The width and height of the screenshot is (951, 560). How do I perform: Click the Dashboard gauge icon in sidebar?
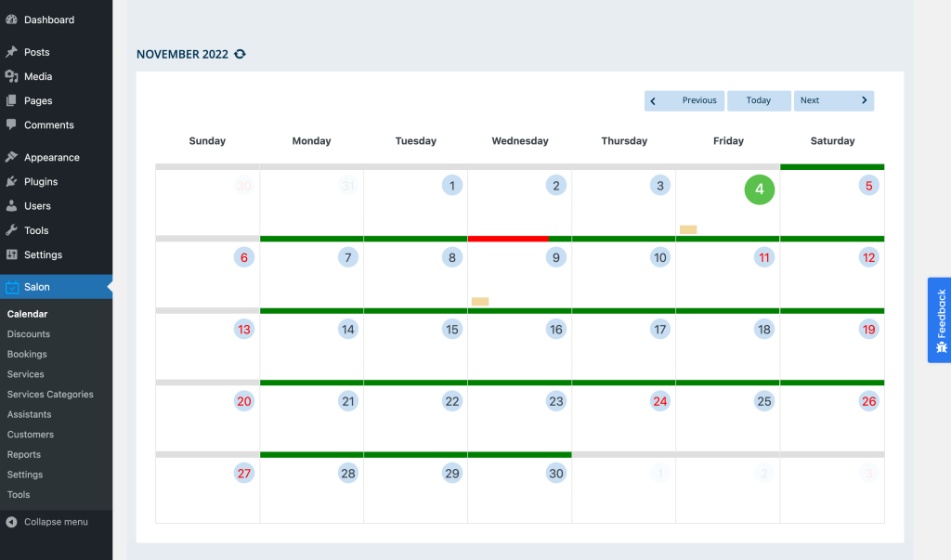click(11, 20)
